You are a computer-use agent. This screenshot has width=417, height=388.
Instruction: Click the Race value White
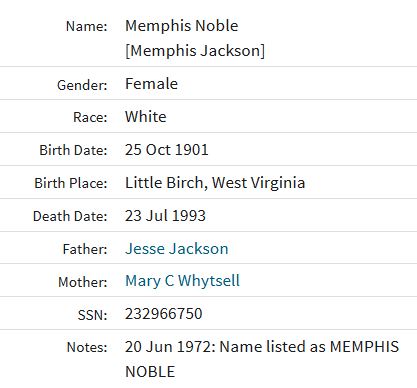point(146,117)
